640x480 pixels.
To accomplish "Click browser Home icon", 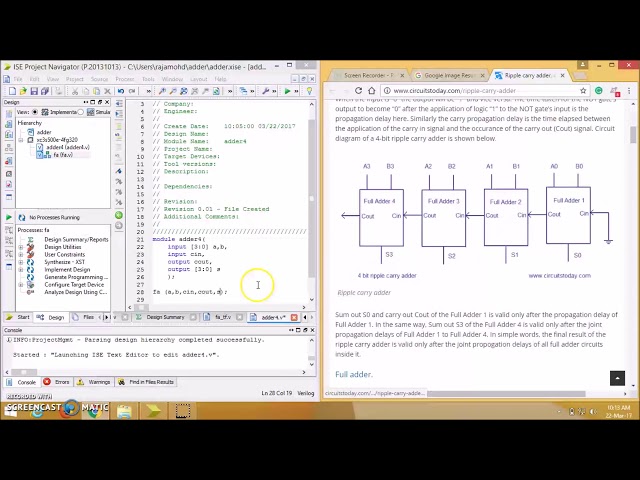I will (371, 91).
